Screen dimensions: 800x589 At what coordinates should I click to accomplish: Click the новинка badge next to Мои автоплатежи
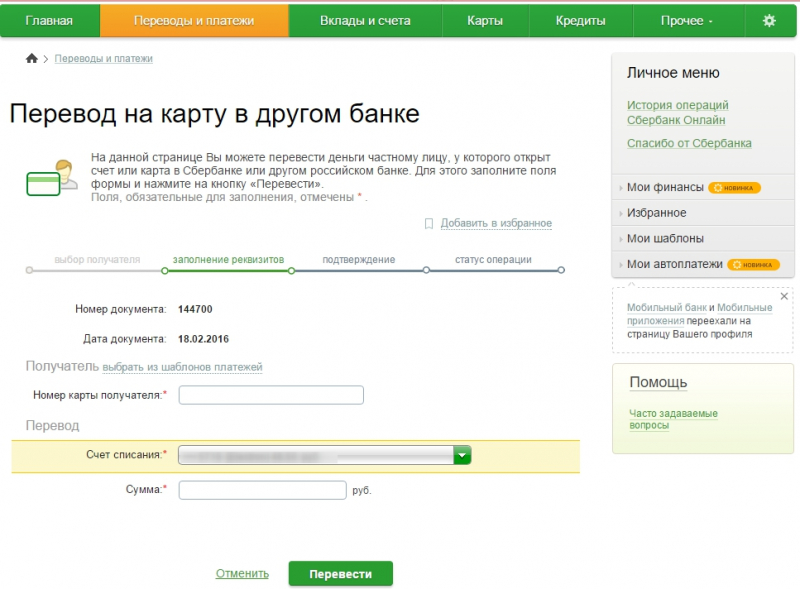(x=753, y=264)
